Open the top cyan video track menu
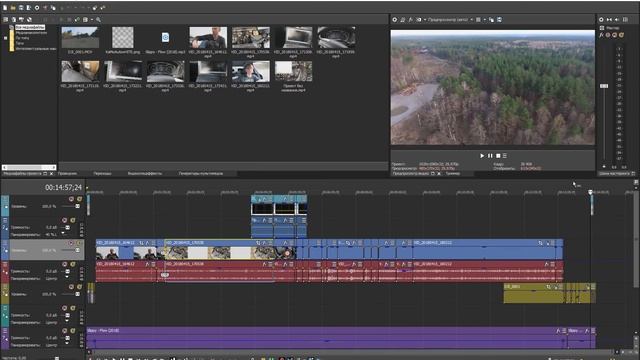The height and width of the screenshot is (360, 640). (x=5, y=199)
